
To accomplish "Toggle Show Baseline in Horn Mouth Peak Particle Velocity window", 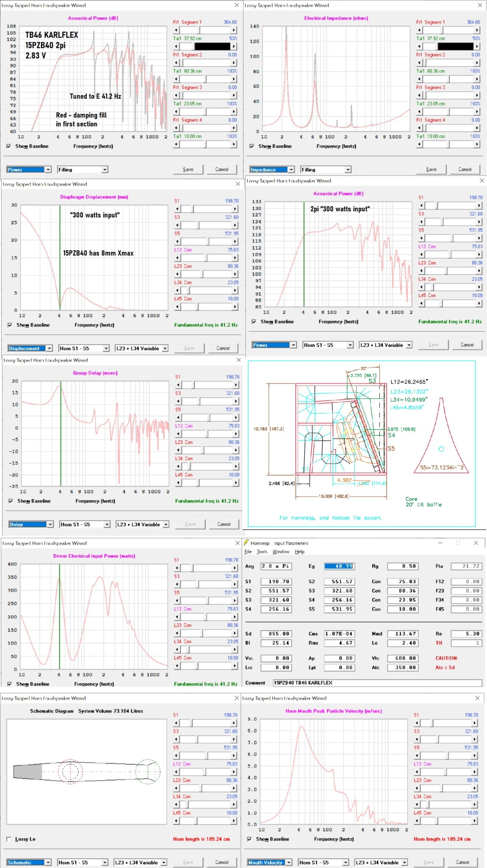I will click(249, 839).
